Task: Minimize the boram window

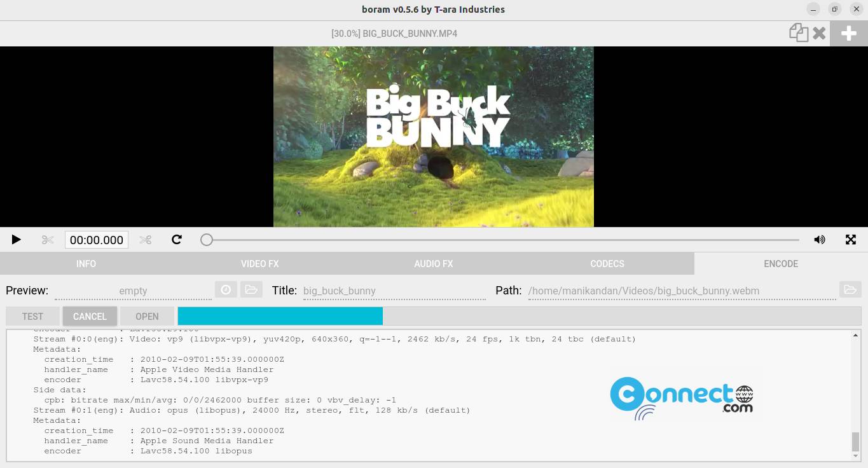Action: point(813,9)
